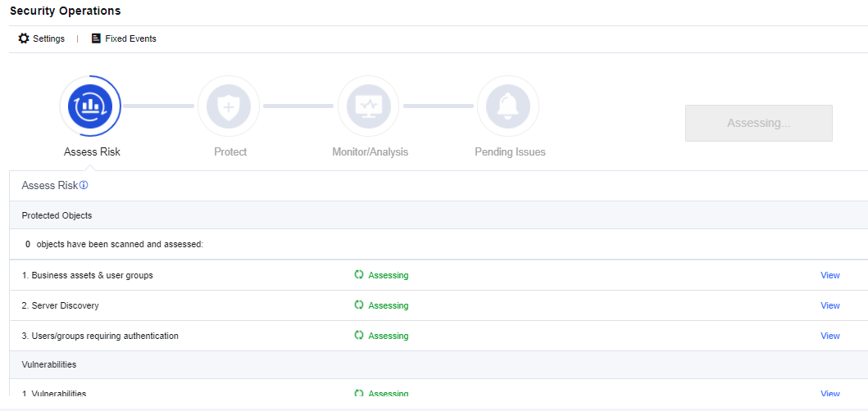
Task: Click the Assess Risk circular chart icon
Action: point(90,106)
